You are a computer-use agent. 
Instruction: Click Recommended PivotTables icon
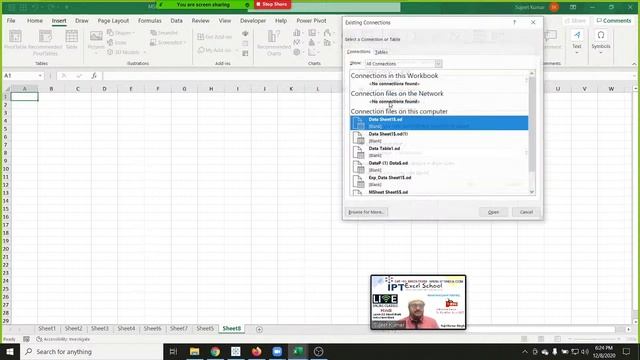click(45, 42)
